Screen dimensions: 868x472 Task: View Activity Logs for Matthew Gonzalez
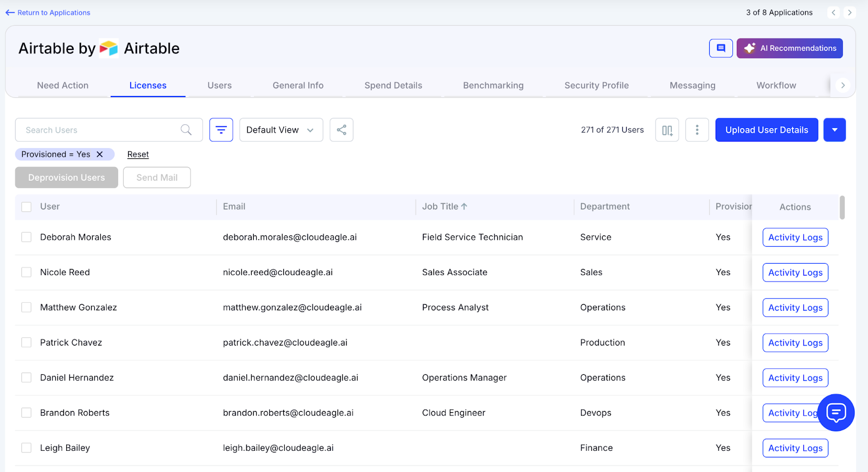795,308
